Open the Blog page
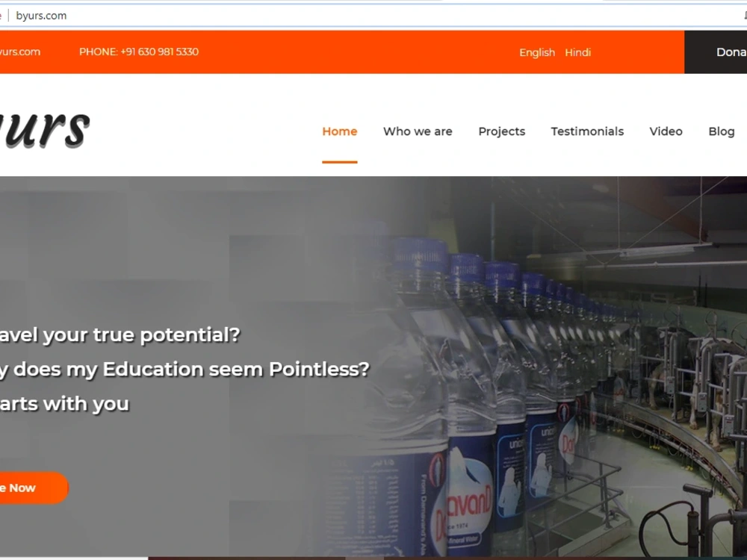Viewport: 747px width, 560px height. point(722,131)
